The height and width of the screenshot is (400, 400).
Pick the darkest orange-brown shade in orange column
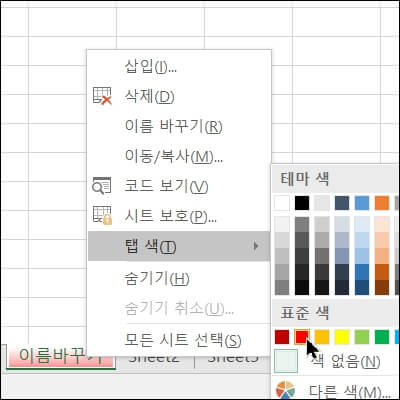tap(382, 287)
